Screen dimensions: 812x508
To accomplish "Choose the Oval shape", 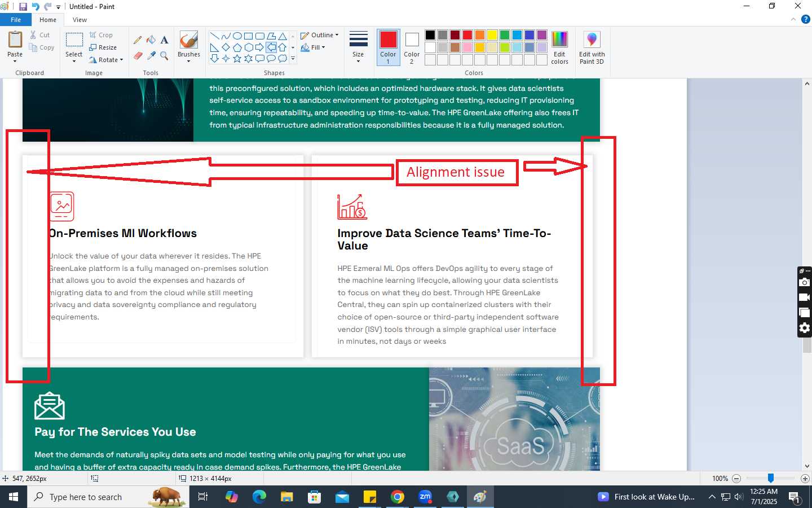I will (x=237, y=36).
